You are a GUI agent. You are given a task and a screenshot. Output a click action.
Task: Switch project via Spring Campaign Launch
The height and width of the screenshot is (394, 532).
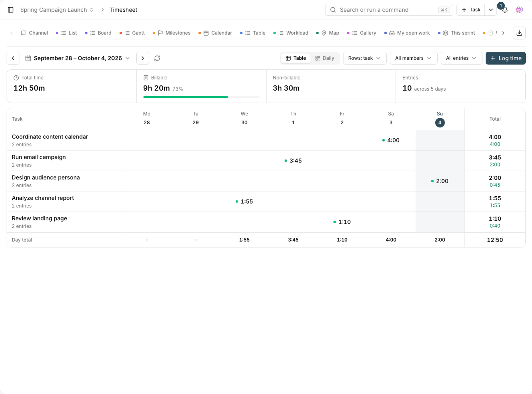pyautogui.click(x=57, y=10)
